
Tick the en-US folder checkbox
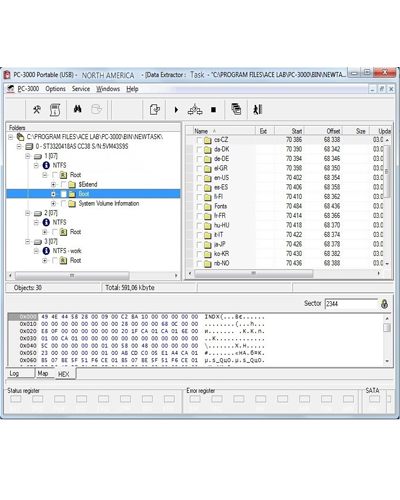click(199, 178)
